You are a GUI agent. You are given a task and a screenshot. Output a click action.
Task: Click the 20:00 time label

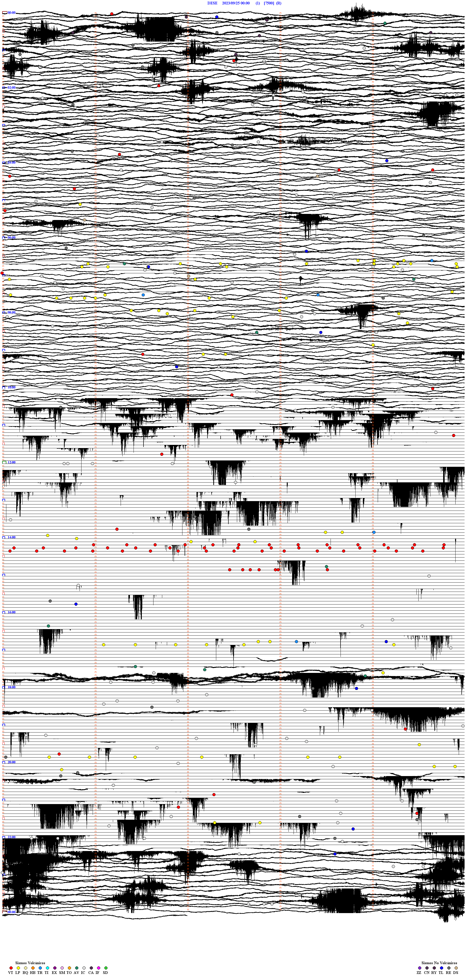(11, 762)
